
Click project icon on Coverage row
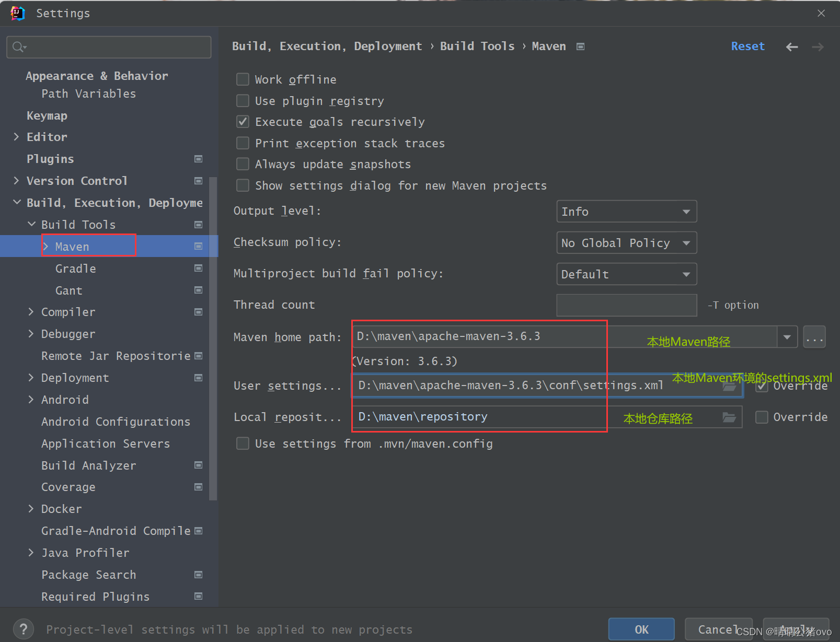198,487
